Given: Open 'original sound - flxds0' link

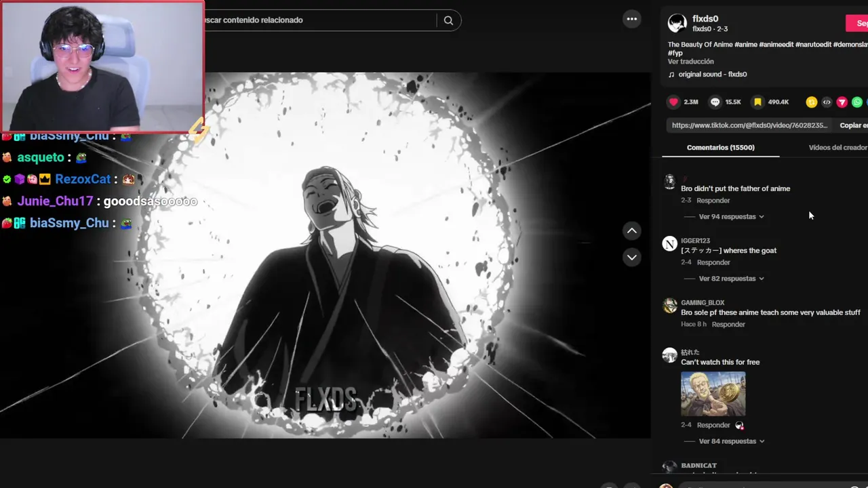Looking at the screenshot, I should pyautogui.click(x=712, y=75).
